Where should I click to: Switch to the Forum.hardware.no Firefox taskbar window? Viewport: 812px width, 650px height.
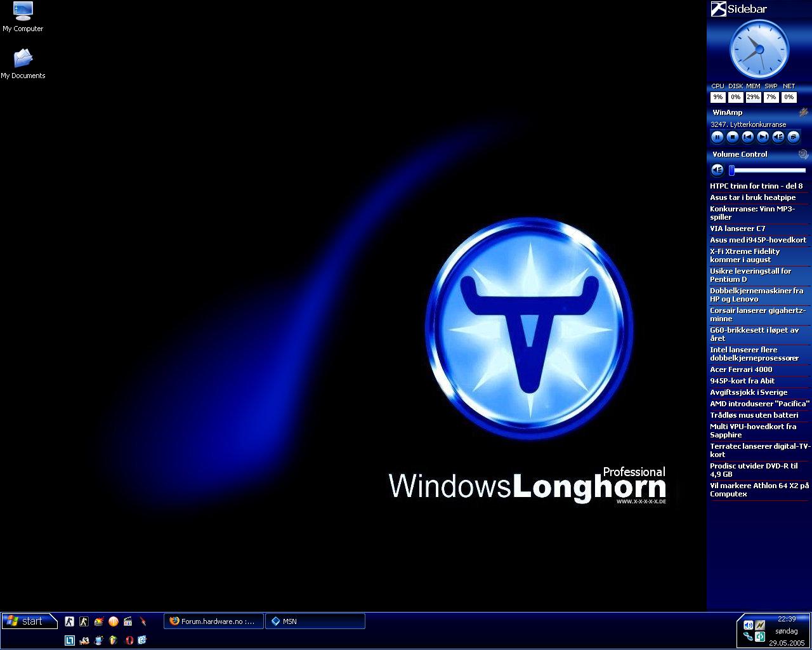point(214,621)
